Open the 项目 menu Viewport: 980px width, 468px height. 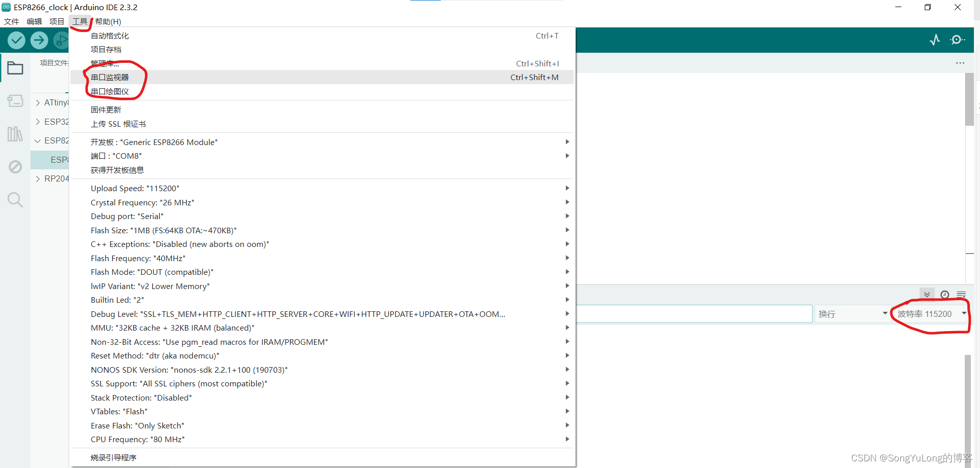click(x=57, y=21)
